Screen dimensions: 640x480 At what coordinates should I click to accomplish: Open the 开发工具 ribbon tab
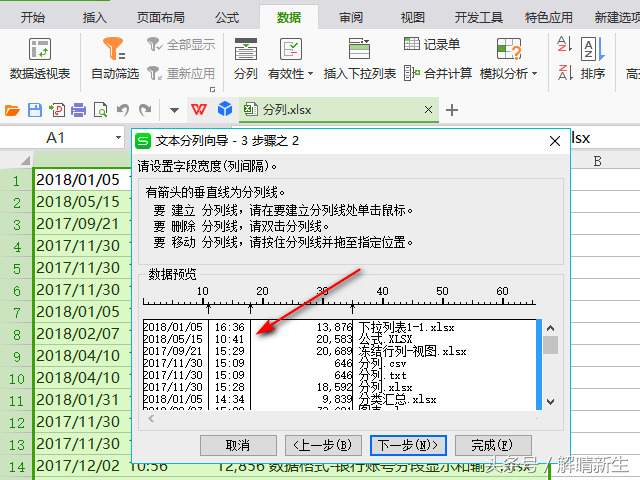478,18
